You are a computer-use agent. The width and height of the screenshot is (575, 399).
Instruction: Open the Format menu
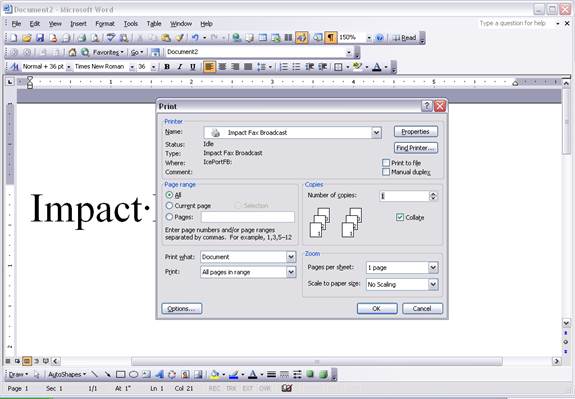105,23
